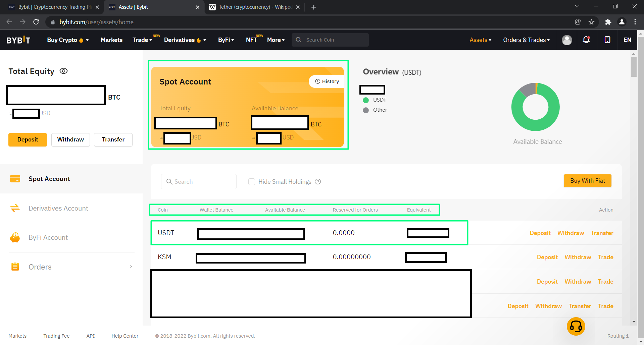The height and width of the screenshot is (345, 644).
Task: Open the user profile avatar
Action: 567,40
